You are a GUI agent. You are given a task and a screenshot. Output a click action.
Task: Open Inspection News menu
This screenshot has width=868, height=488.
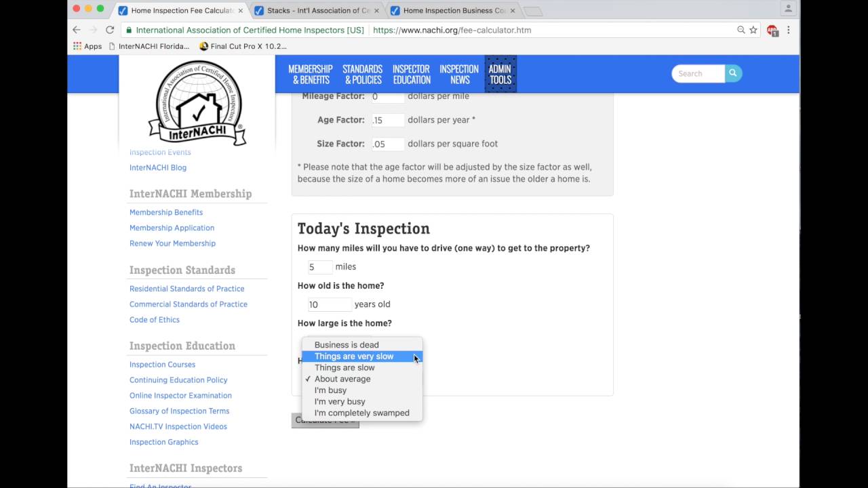click(x=459, y=74)
